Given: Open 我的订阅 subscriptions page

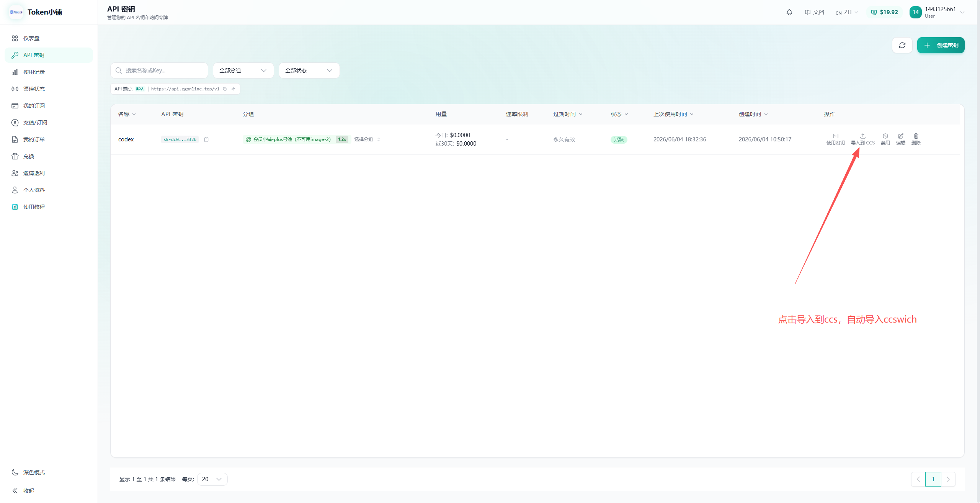Looking at the screenshot, I should pyautogui.click(x=49, y=106).
